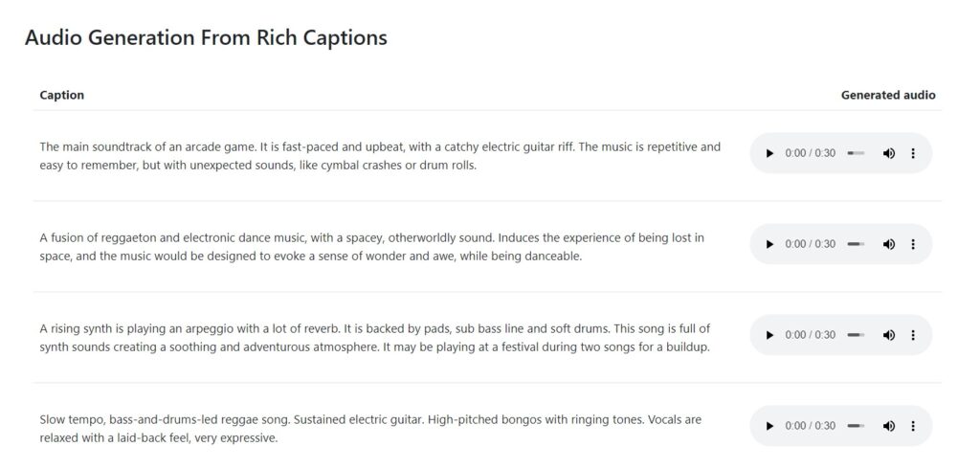
Task: Play the reggaeton electronic dance fusion audio
Action: [769, 244]
